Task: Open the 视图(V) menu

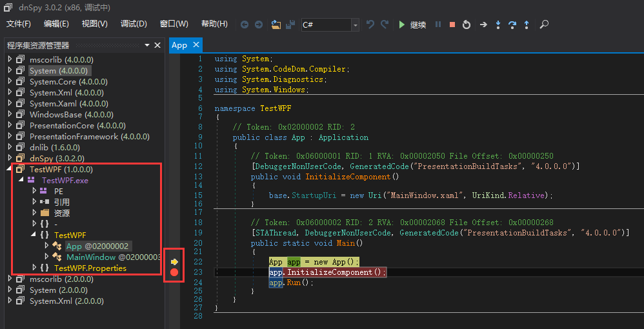Action: (x=94, y=24)
